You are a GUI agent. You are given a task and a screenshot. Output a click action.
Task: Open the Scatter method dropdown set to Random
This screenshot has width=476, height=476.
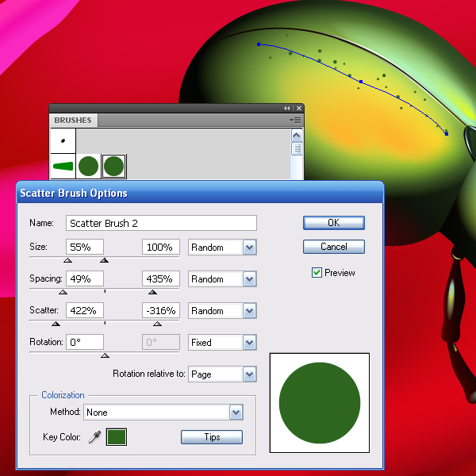pos(222,310)
